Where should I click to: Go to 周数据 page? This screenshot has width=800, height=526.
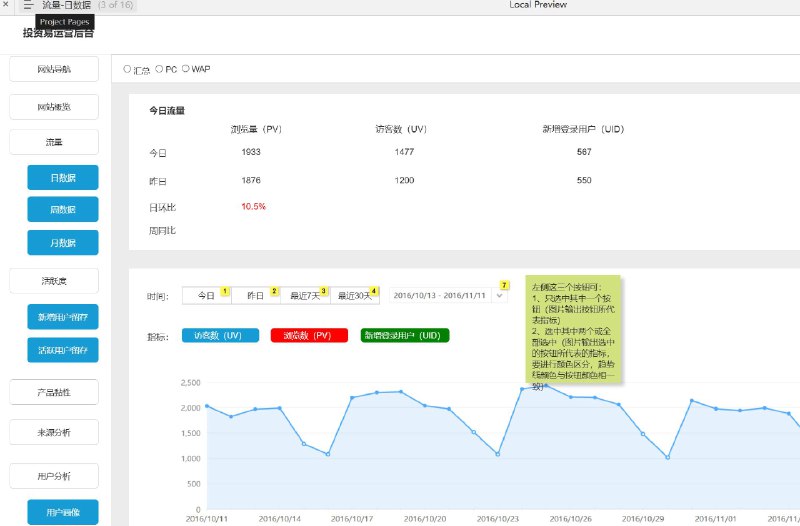[63, 209]
